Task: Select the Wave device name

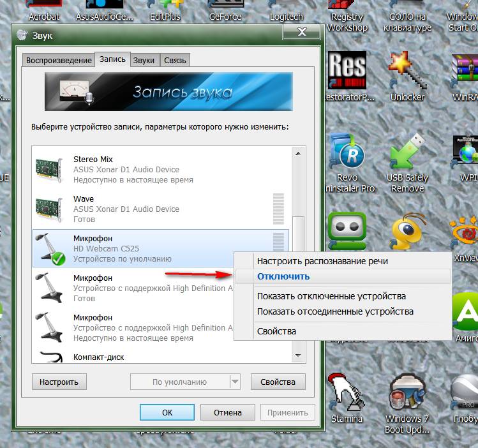Action: tap(84, 198)
